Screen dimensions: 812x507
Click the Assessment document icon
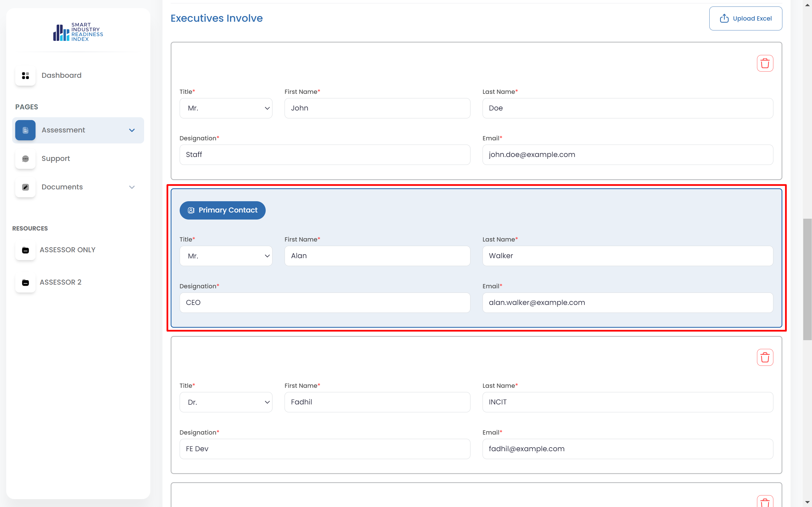[x=25, y=130]
